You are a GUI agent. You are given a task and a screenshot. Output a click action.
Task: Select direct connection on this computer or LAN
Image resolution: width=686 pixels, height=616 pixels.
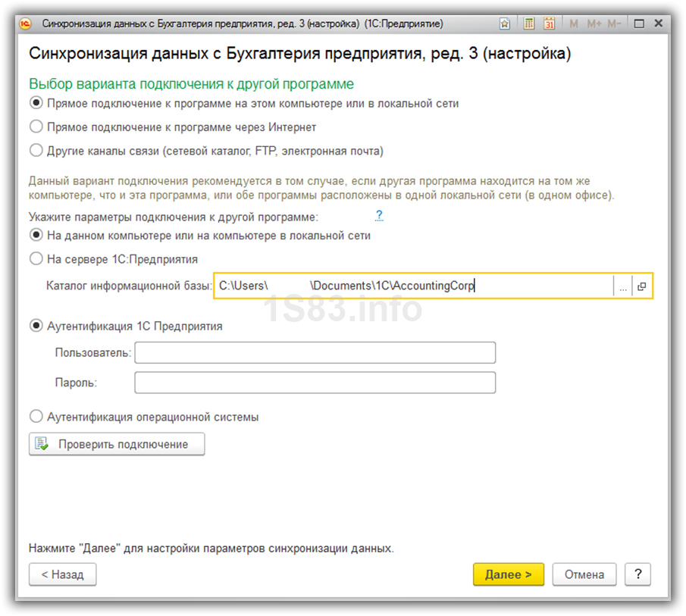(x=36, y=103)
